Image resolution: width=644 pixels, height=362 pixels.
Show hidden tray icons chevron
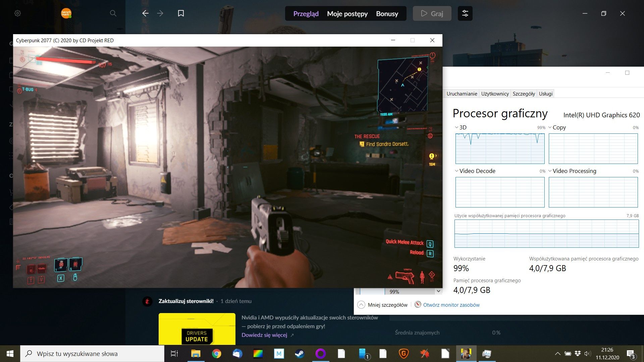557,354
